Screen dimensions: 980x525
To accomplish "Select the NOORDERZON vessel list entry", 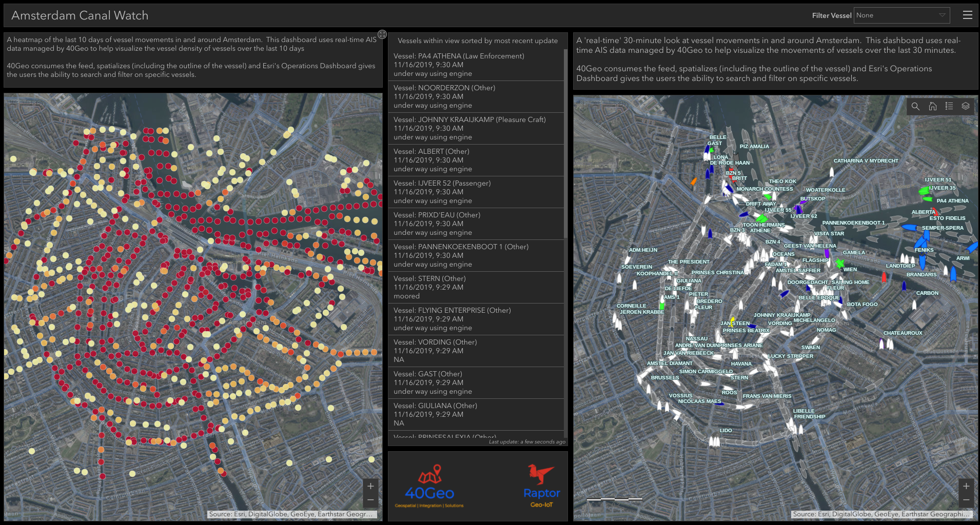I will (476, 97).
